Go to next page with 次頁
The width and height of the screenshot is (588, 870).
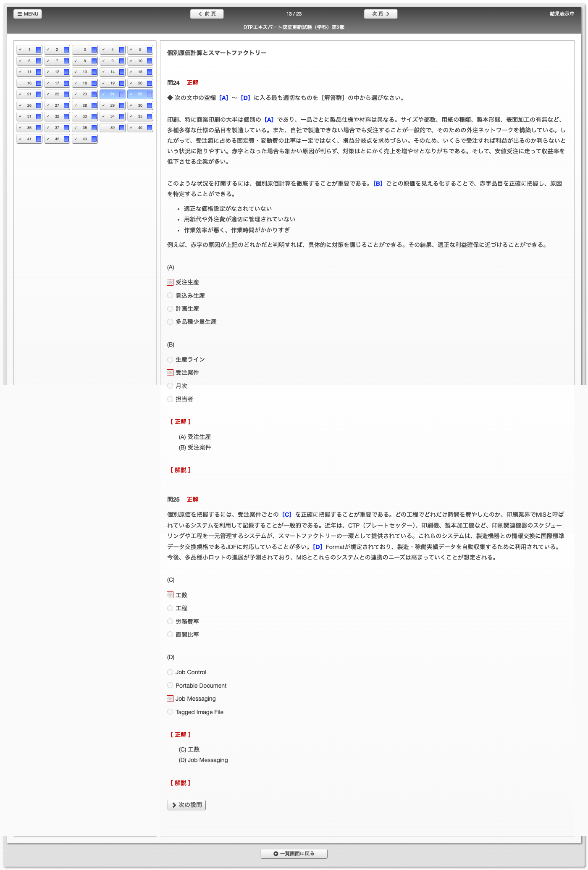click(x=381, y=14)
